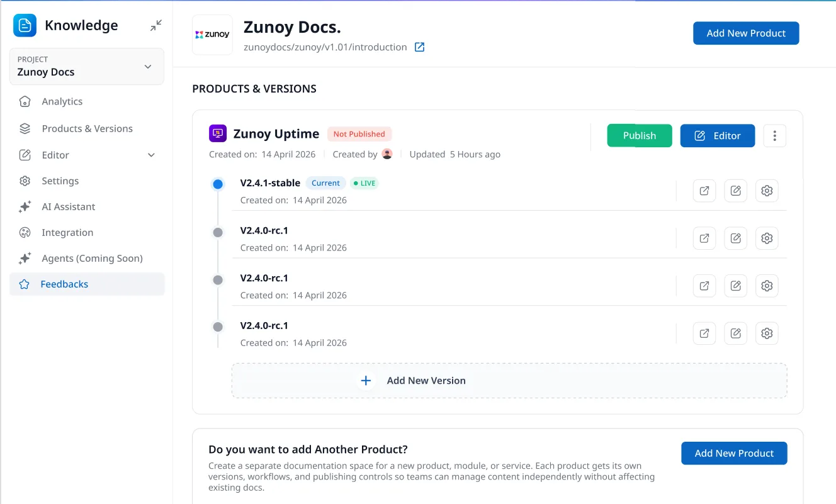Open V2.4.1-stable settings gear icon

pos(767,191)
